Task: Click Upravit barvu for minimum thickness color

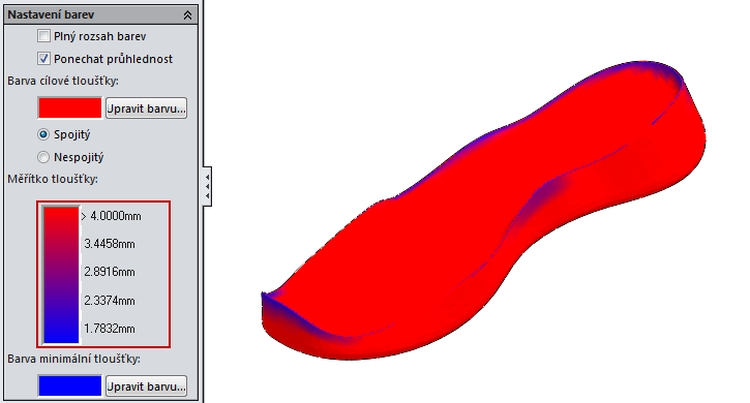Action: pos(146,386)
